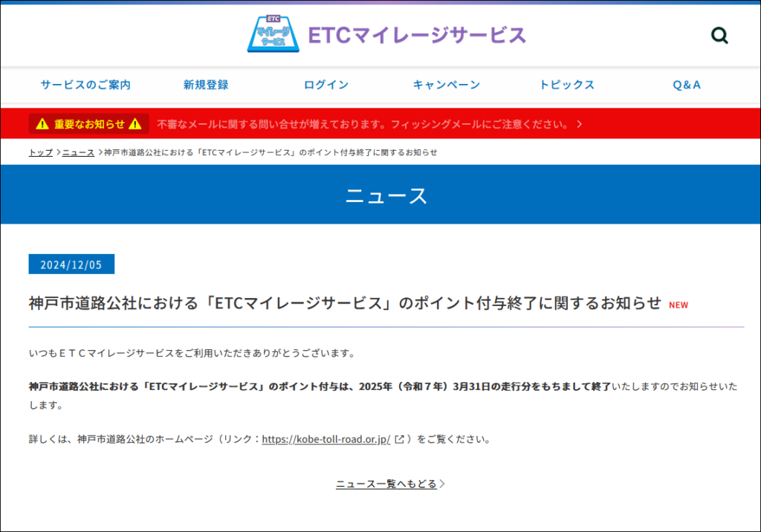Click the greeting line いつもＥＴＣマイレージサービスを

coord(194,353)
